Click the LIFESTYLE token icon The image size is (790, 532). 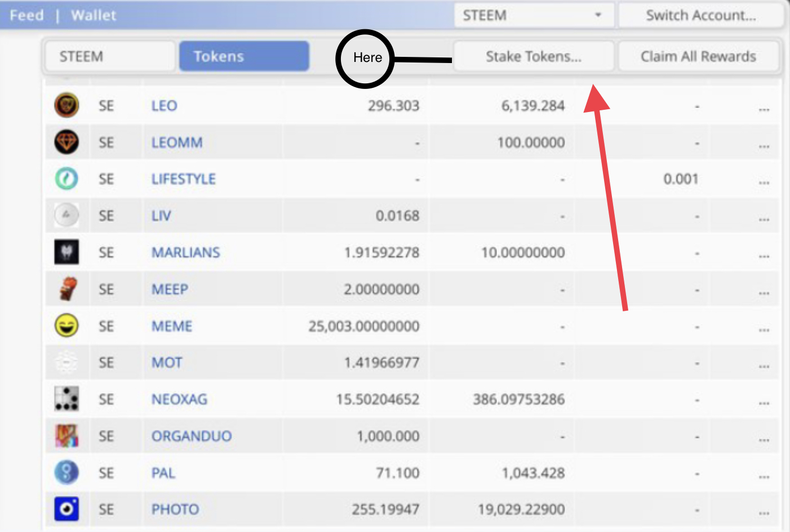pos(66,178)
